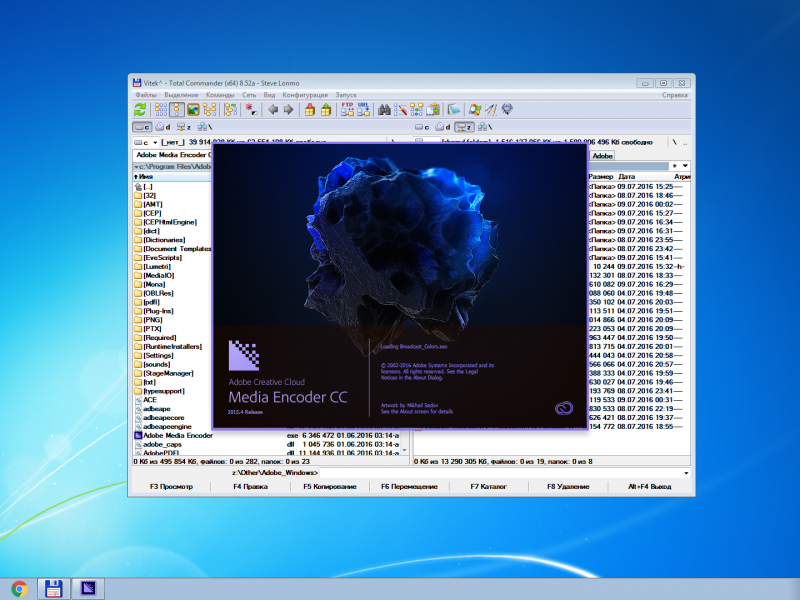800x600 pixels.
Task: Open the URL new connection icon
Action: [x=363, y=109]
